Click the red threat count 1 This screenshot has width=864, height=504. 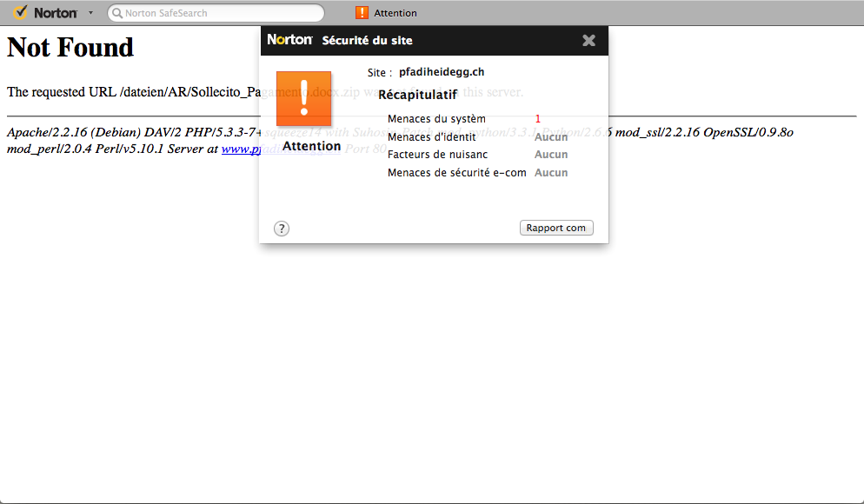point(538,119)
